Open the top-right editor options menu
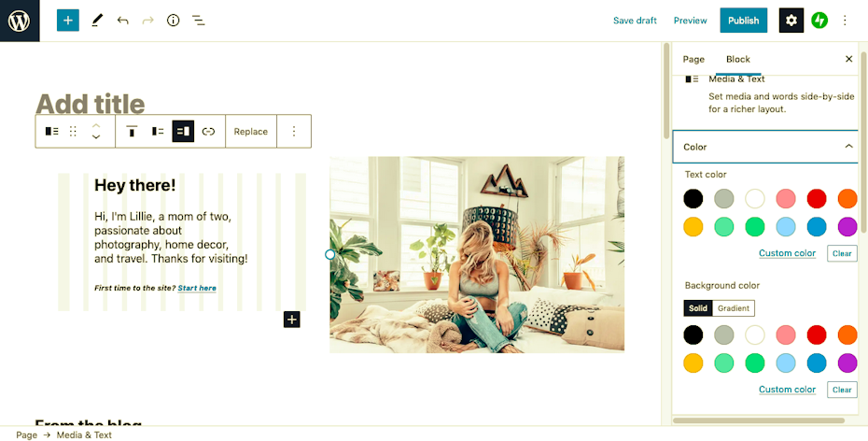The width and height of the screenshot is (868, 441). click(x=845, y=21)
